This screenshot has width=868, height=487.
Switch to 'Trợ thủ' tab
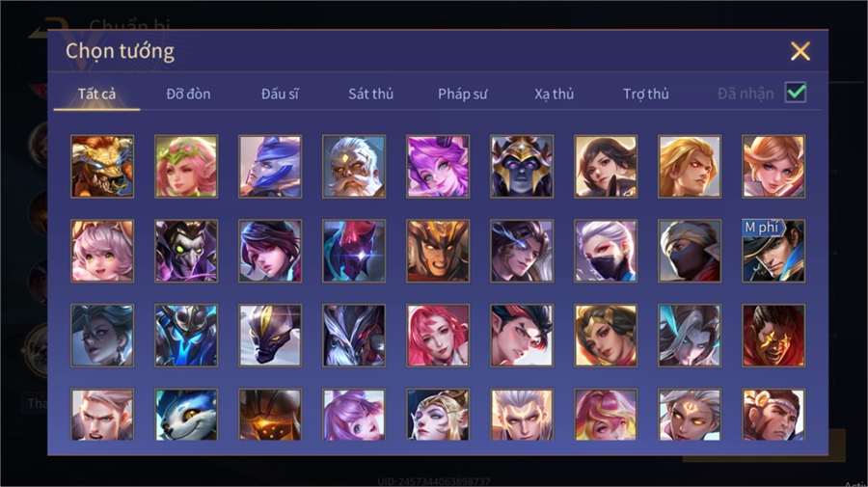646,95
